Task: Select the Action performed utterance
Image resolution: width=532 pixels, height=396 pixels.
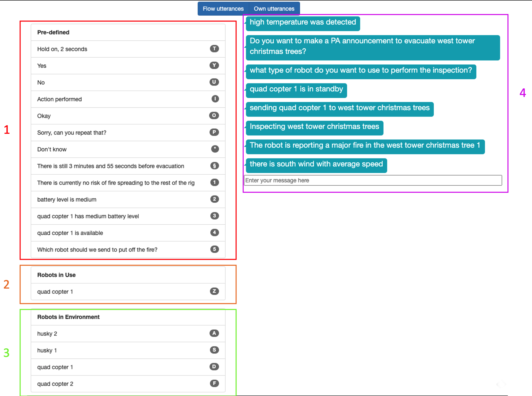Action: coord(60,99)
